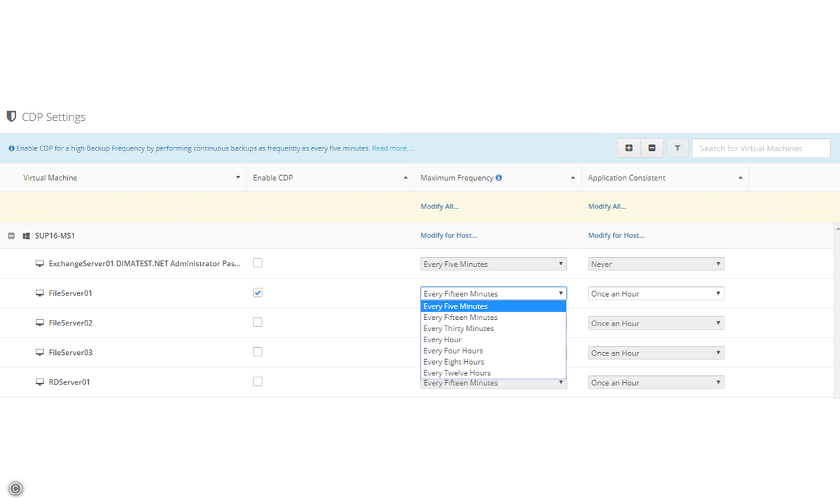Image resolution: width=840 pixels, height=504 pixels.
Task: Select Every Four Hours option
Action: click(x=493, y=351)
